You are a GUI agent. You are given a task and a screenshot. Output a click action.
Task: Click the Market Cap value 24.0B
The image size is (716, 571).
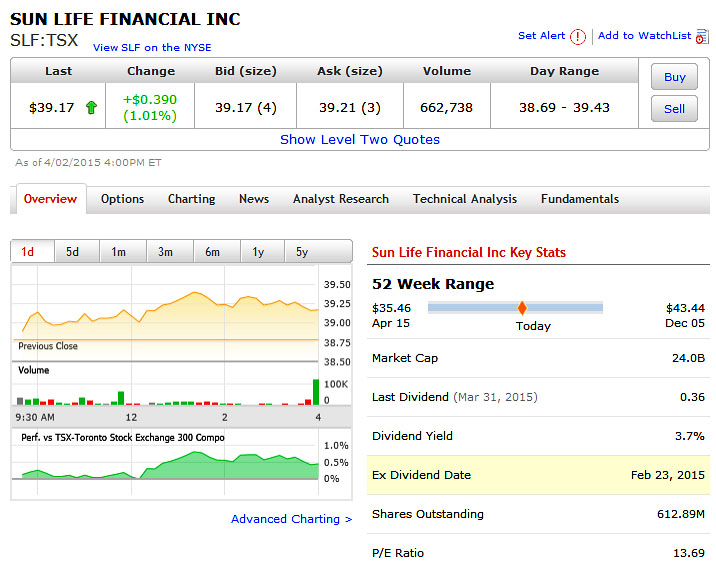pyautogui.click(x=688, y=358)
